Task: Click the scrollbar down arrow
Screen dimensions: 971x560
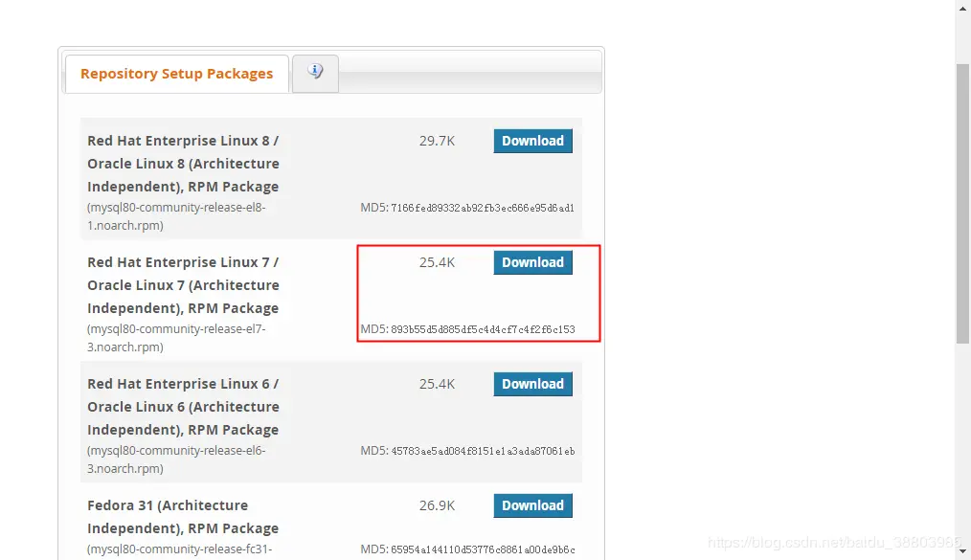Action: pyautogui.click(x=963, y=551)
